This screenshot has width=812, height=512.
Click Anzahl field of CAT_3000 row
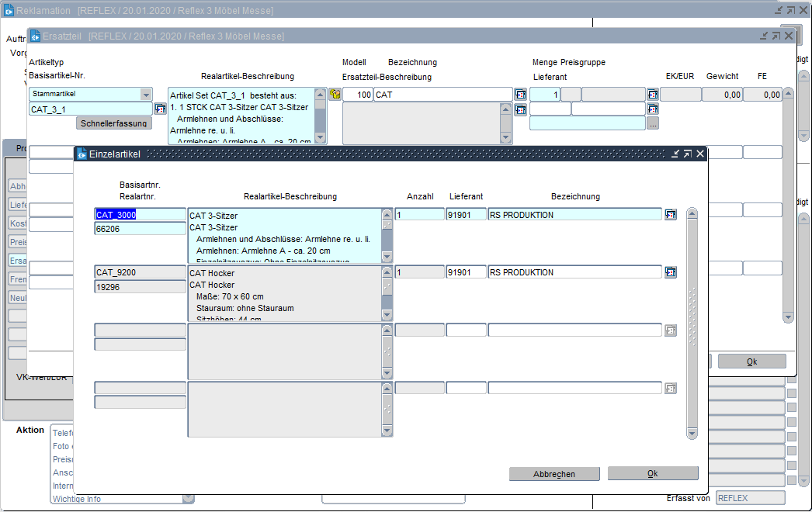pos(418,215)
